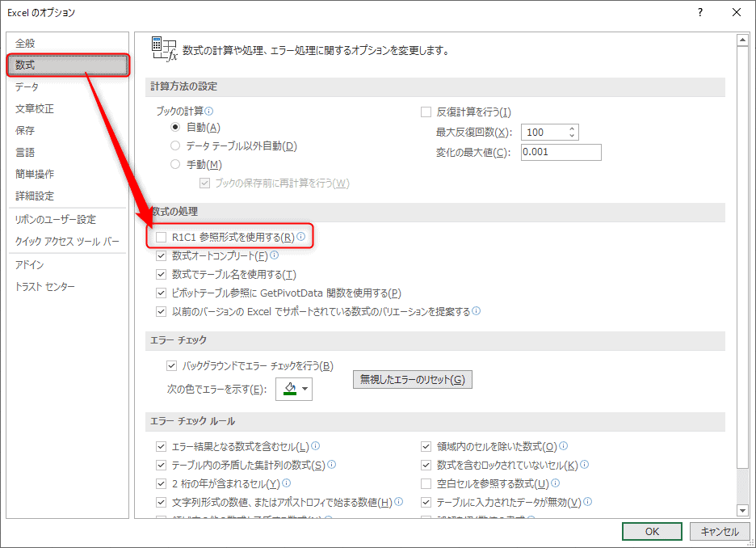
Task: Click the vertical scrollbar thumb
Action: coord(742,257)
